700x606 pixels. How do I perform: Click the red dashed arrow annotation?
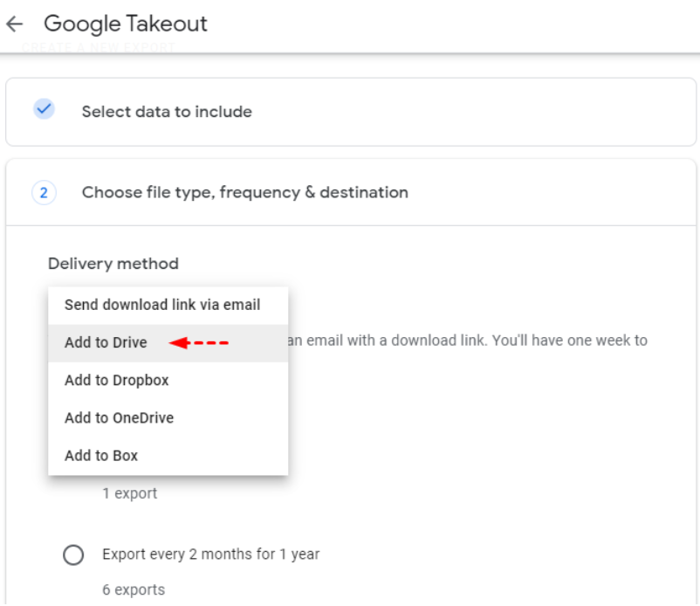(199, 343)
